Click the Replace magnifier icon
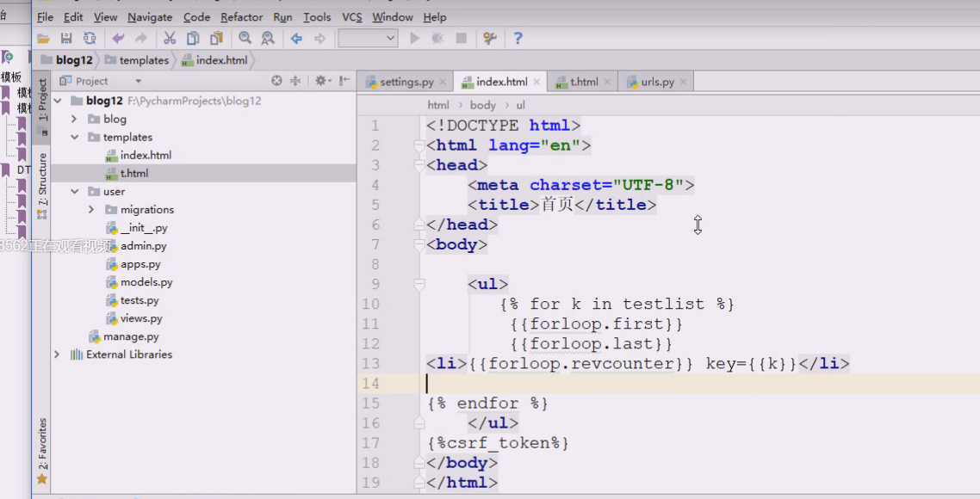Screen dimensions: 980x499 [x=268, y=39]
